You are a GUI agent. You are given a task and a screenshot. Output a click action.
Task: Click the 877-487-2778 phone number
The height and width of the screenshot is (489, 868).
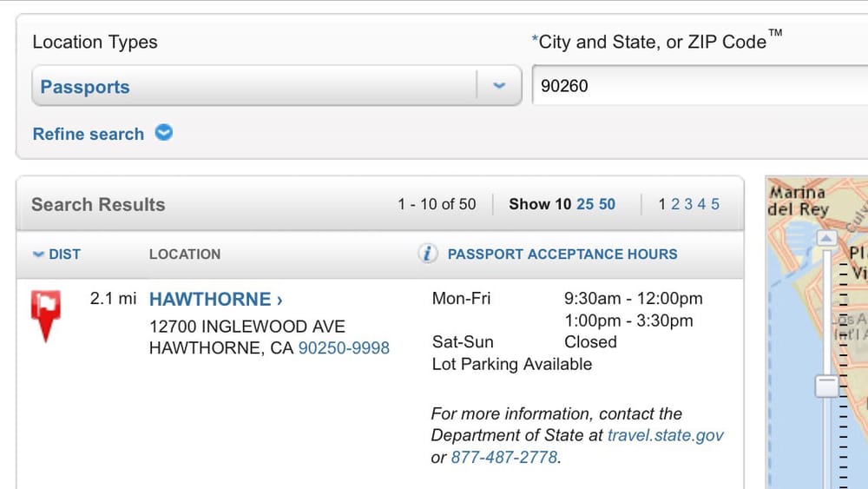[504, 457]
